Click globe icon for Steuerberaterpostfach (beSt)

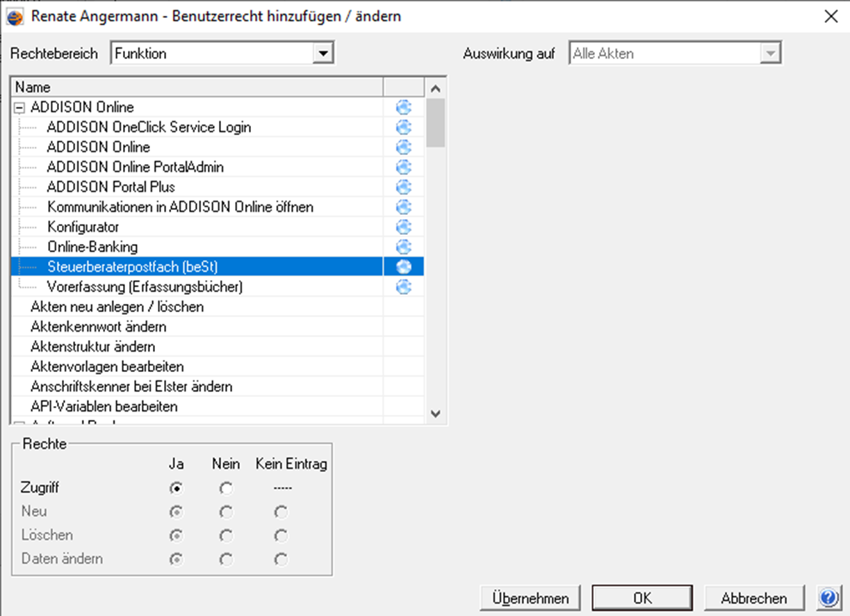(x=404, y=267)
